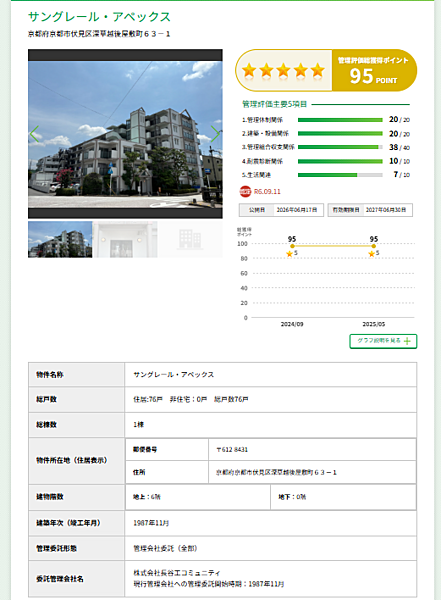
Task: Click 管理会社委託（全部） cell
Action: (x=271, y=548)
